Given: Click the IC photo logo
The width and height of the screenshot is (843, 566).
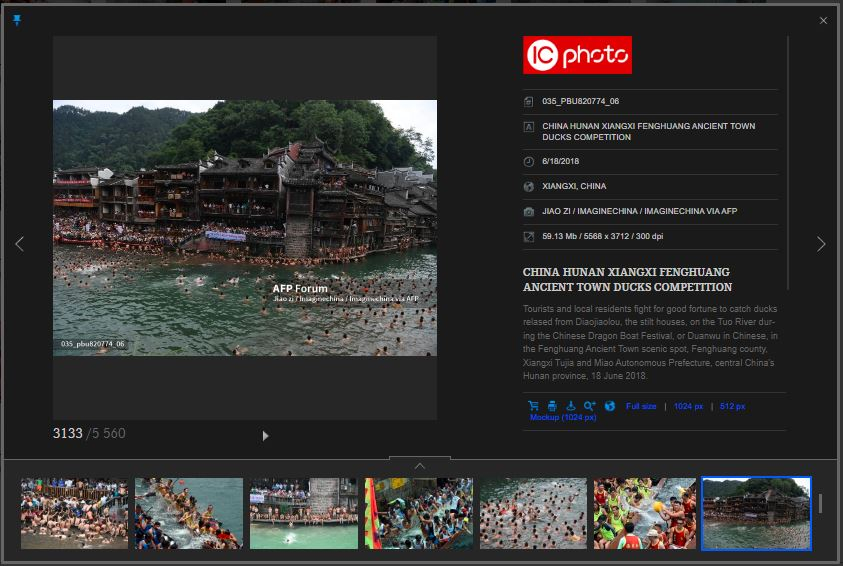Looking at the screenshot, I should point(577,55).
